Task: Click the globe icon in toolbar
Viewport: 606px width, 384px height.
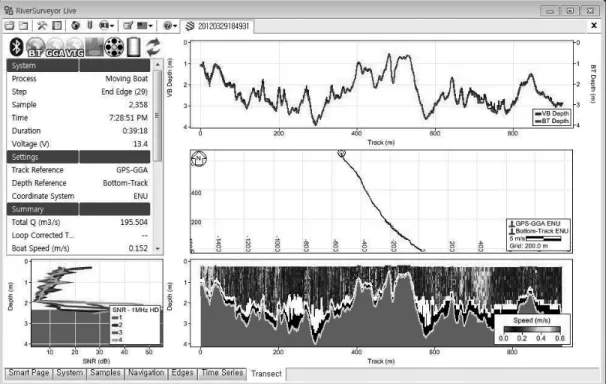Action: 75,26
